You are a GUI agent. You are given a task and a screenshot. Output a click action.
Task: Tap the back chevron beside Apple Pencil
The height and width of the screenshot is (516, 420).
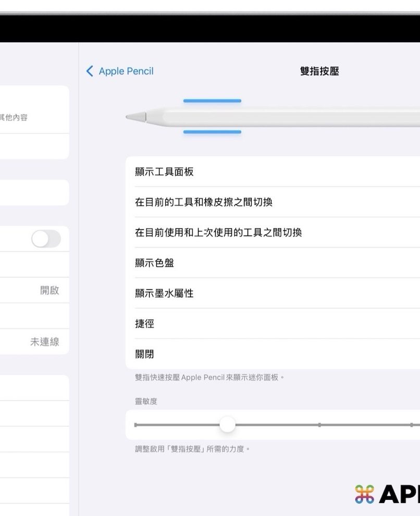[90, 71]
